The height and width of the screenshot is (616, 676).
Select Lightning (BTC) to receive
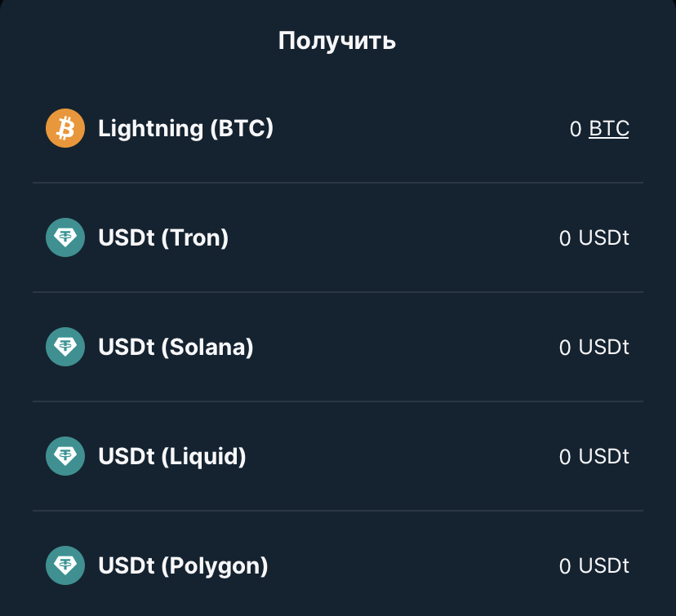pos(338,128)
